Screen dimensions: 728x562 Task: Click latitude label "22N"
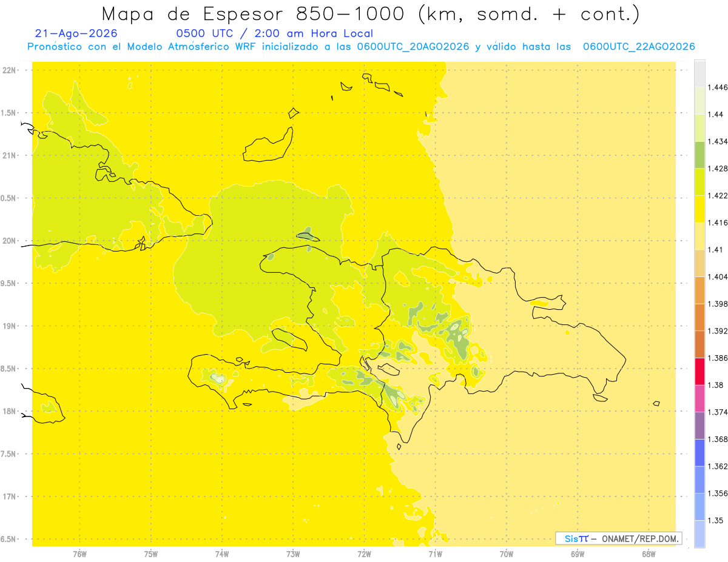[9, 70]
